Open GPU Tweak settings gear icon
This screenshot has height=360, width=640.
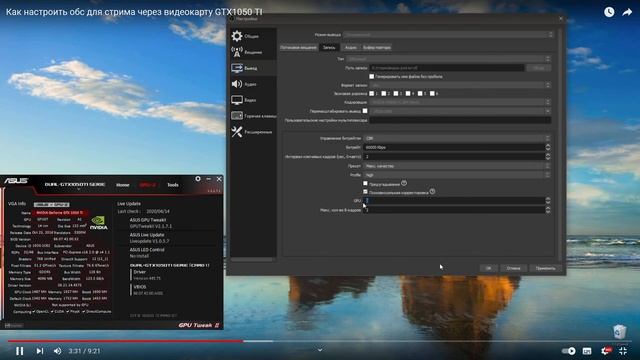(x=198, y=179)
